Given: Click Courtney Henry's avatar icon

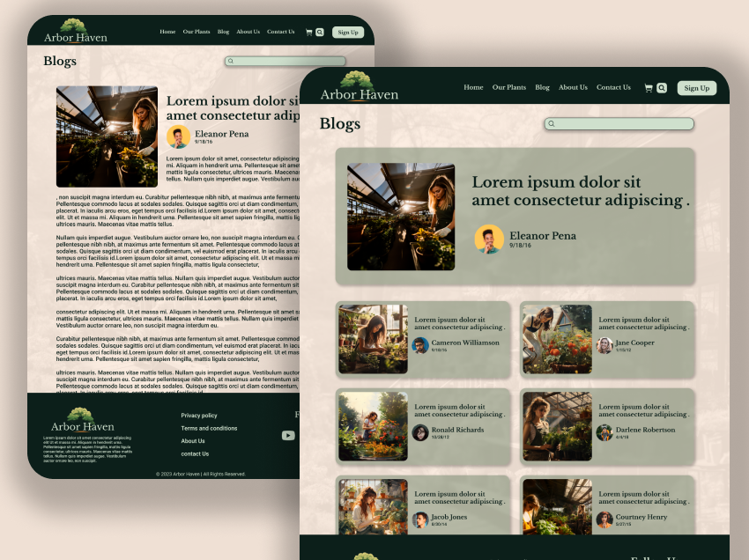Looking at the screenshot, I should [604, 517].
